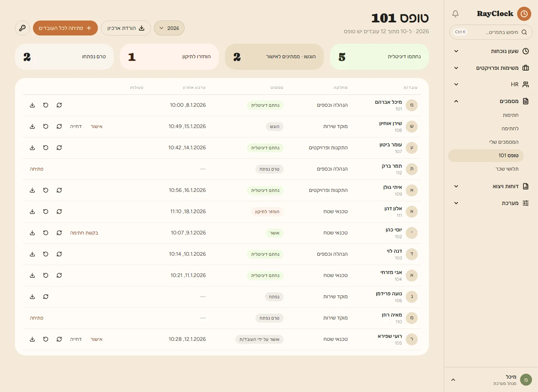
Task: Click the counter-clockwise reset icon for אלון דהן
Action: click(46, 212)
